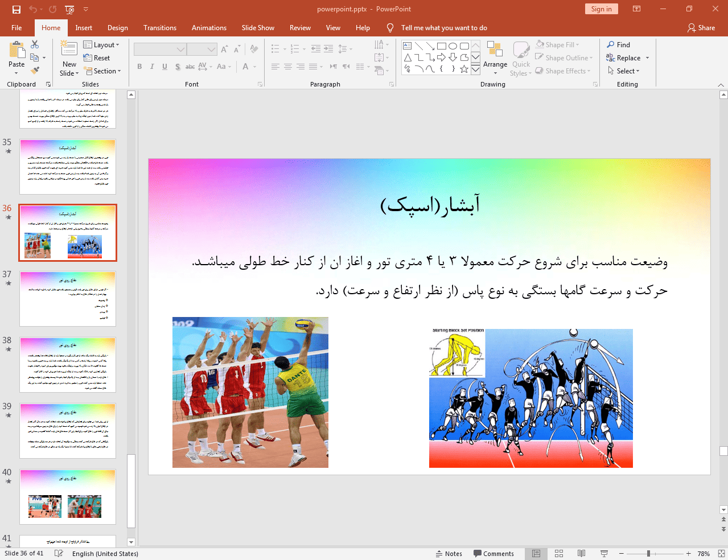Image resolution: width=728 pixels, height=560 pixels.
Task: Select slide 37 thumbnail
Action: point(68,299)
